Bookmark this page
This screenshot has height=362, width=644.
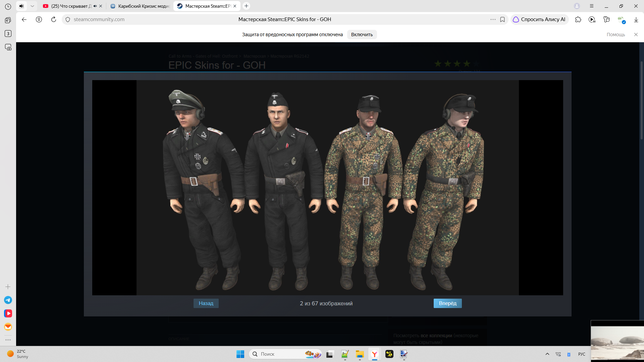pyautogui.click(x=502, y=19)
